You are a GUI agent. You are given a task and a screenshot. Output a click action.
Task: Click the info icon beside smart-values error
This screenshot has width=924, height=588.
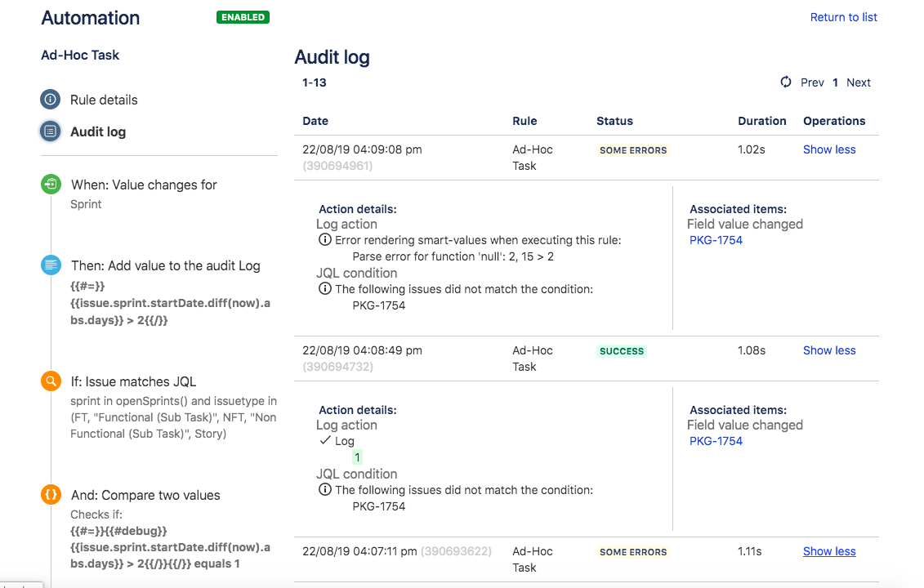[324, 239]
